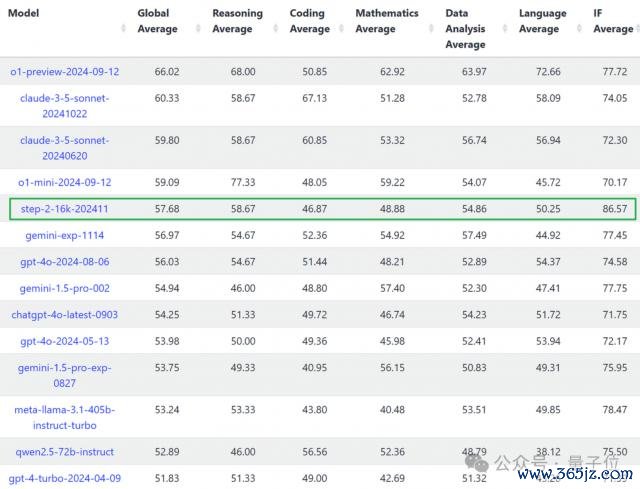
Task: Sort by Coding Average sort arrows
Action: pyautogui.click(x=341, y=29)
